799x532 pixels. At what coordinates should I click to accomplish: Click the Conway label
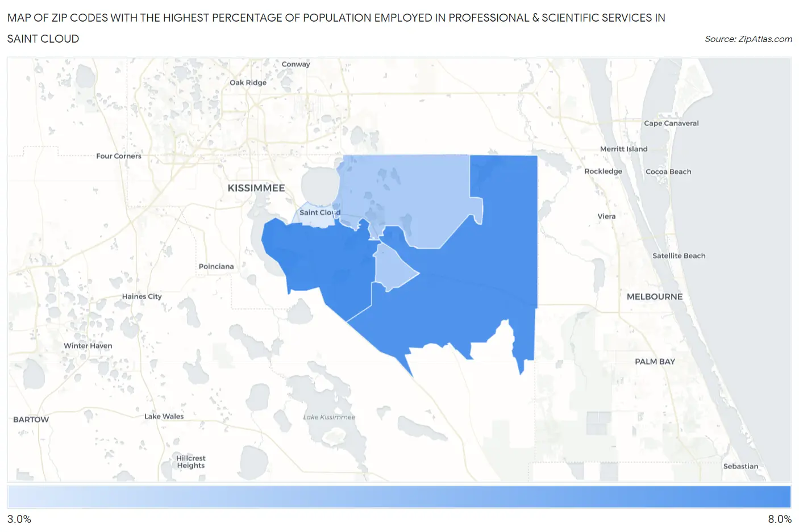[x=296, y=64]
